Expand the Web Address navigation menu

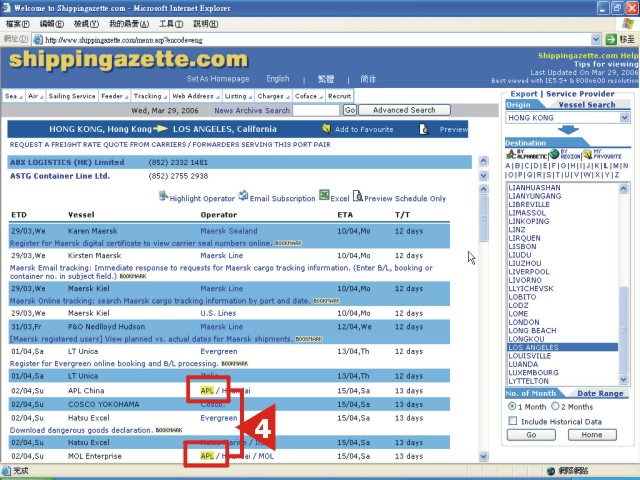[196, 96]
